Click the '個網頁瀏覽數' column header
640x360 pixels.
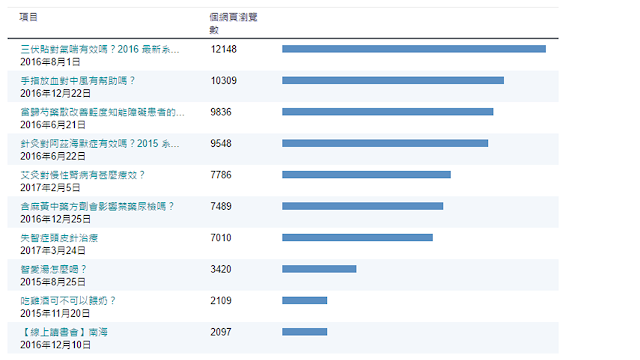coord(233,23)
